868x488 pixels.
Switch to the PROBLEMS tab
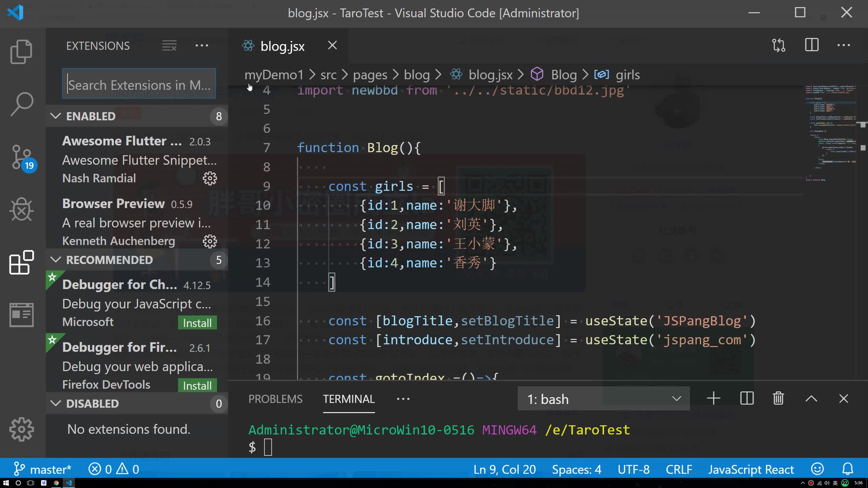point(275,399)
